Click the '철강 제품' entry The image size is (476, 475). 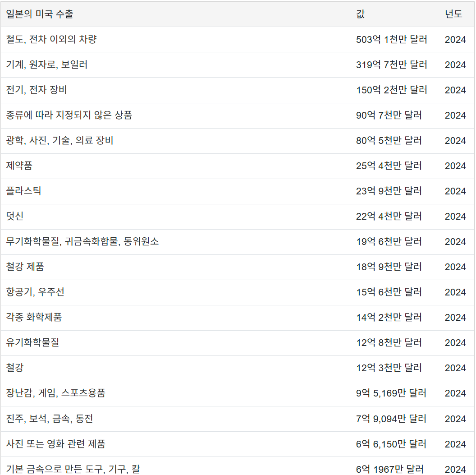click(25, 267)
